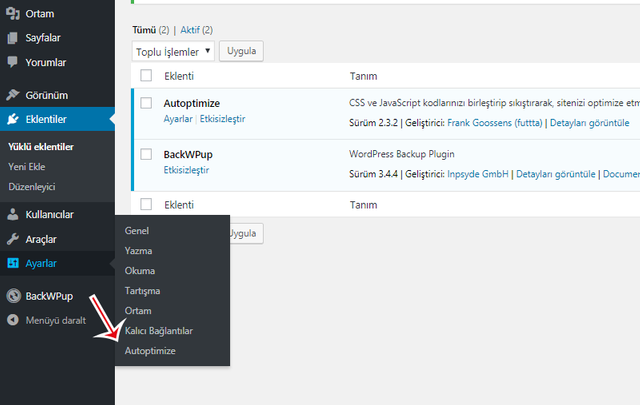Open Düzenleyici submenu item

pos(31,187)
